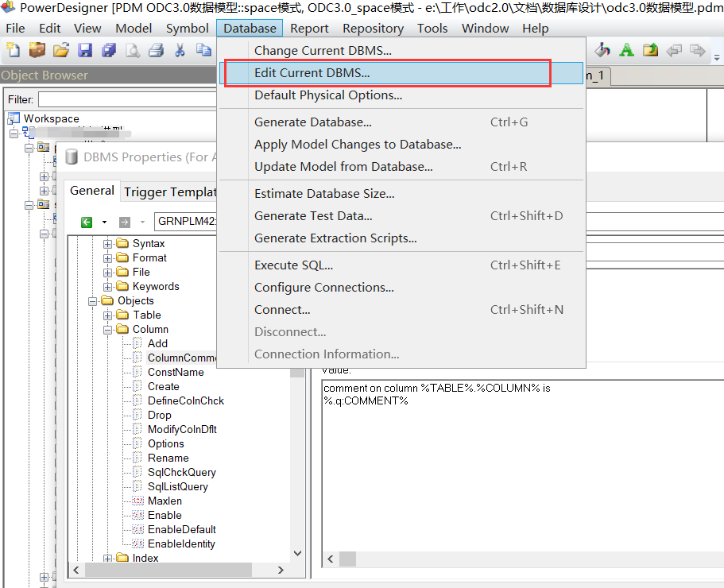Switch to the Trigger Template tab
Screen dimensions: 724x588
click(x=169, y=191)
